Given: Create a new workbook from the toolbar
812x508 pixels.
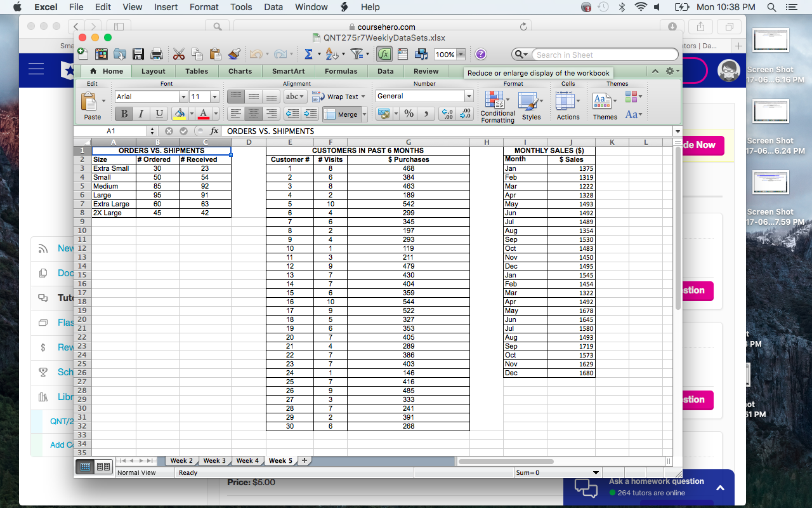Looking at the screenshot, I should 83,55.
